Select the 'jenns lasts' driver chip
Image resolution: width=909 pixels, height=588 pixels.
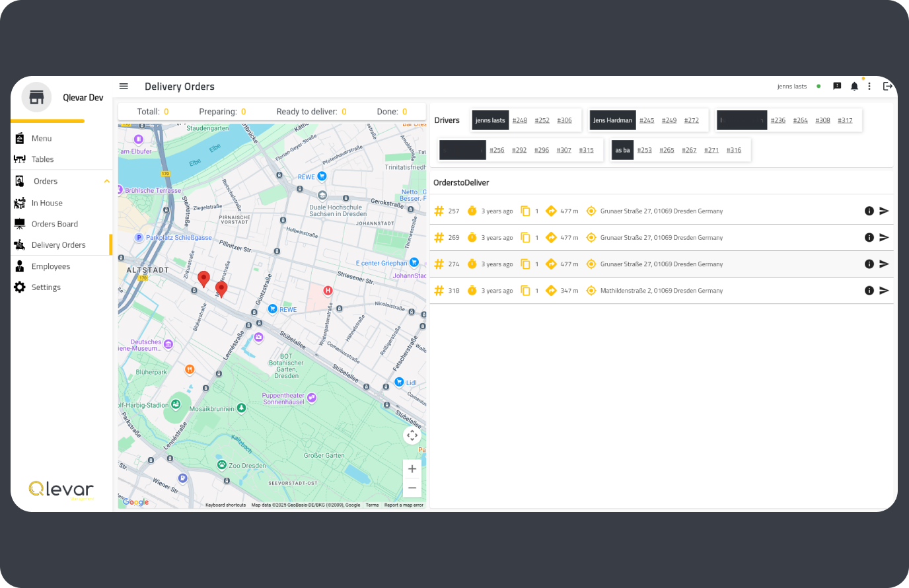(x=490, y=120)
